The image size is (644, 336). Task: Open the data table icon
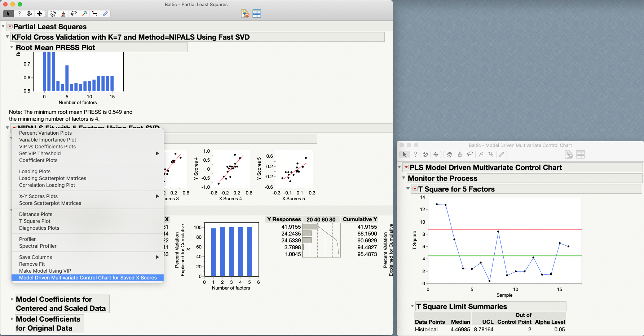[257, 14]
